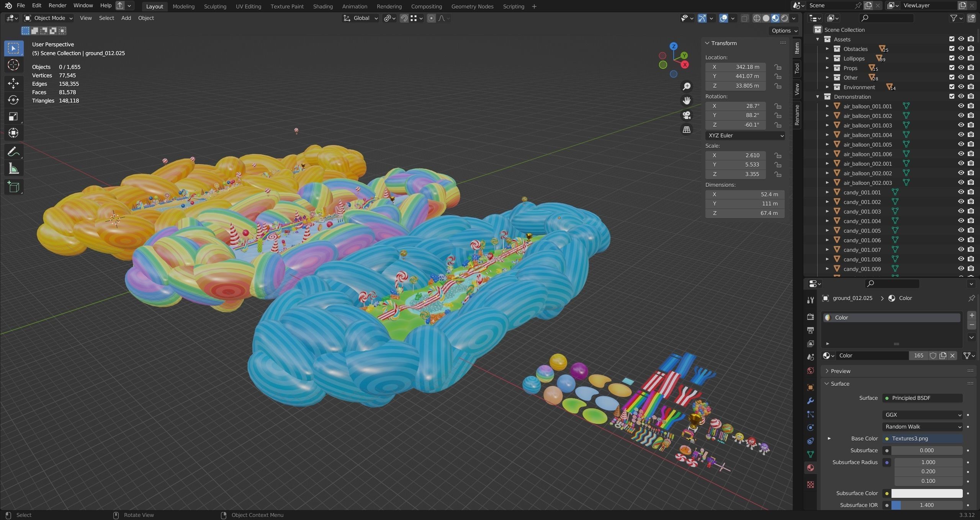Open the Modifier properties wrench tab

click(810, 401)
